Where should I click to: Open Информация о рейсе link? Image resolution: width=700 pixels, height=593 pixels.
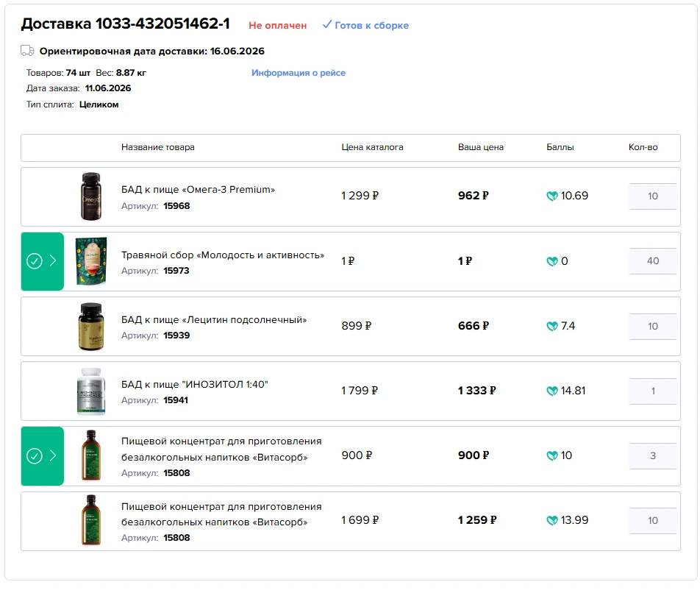[299, 73]
